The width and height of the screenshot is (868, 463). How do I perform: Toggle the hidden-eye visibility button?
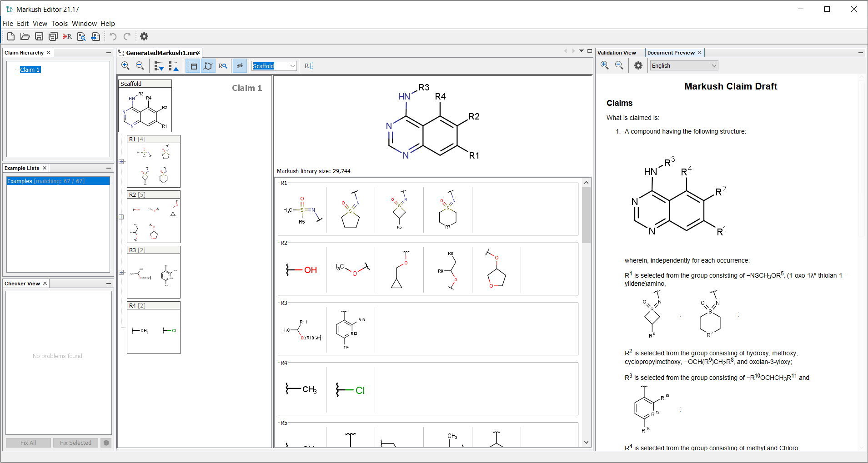pos(240,66)
